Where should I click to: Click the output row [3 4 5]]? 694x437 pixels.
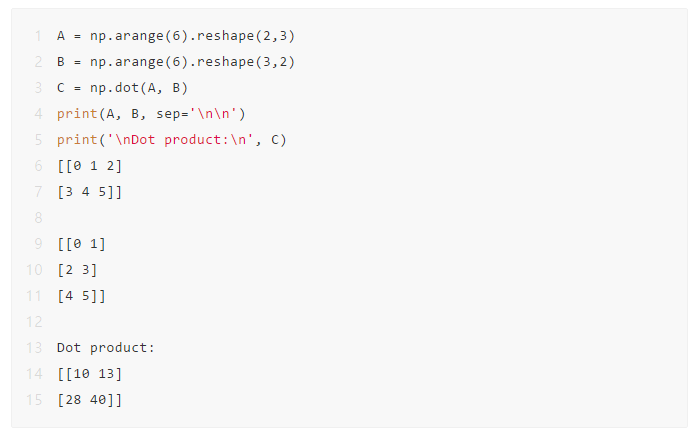tap(89, 192)
